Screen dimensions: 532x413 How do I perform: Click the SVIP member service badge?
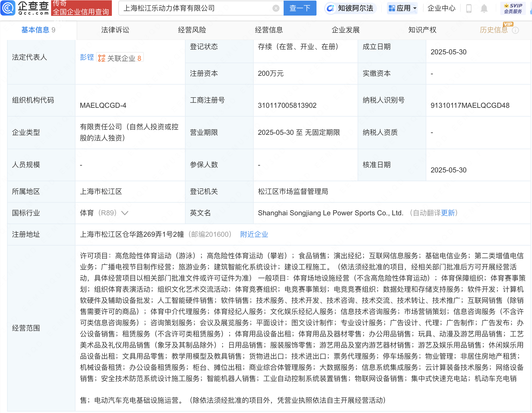point(513,8)
